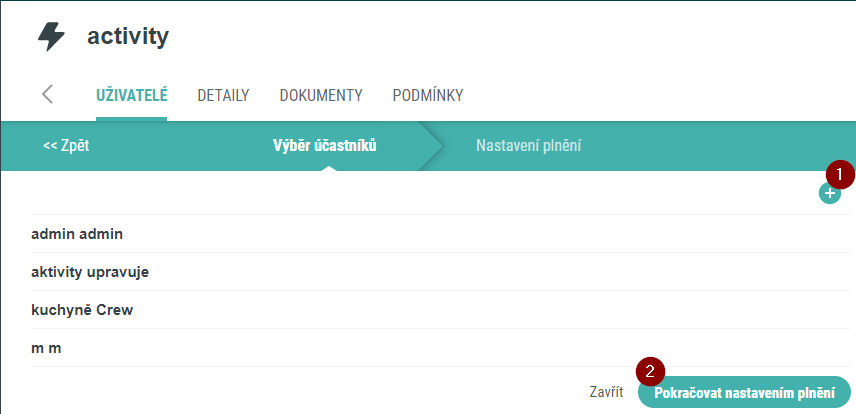Image resolution: width=856 pixels, height=414 pixels.
Task: Select the Výběr účastníků step
Action: [325, 146]
